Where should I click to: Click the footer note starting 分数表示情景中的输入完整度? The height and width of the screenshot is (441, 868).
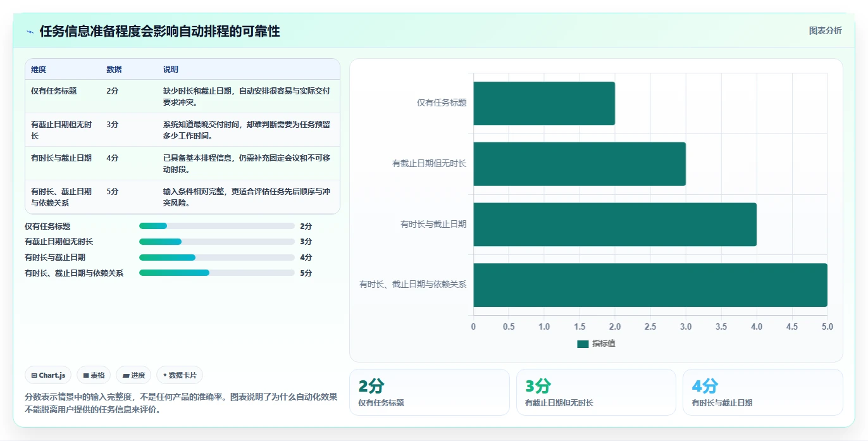coord(181,403)
